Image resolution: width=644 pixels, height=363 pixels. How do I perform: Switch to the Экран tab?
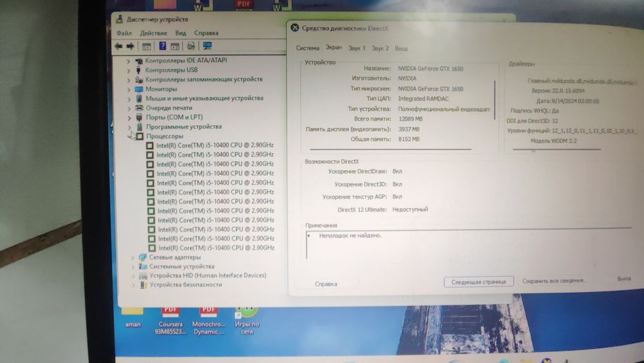[x=334, y=48]
